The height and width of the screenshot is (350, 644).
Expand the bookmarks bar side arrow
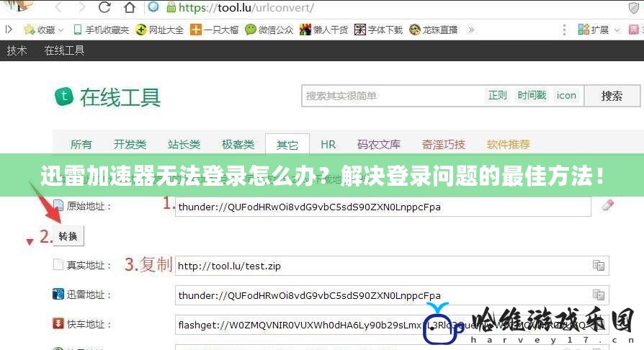pyautogui.click(x=8, y=30)
